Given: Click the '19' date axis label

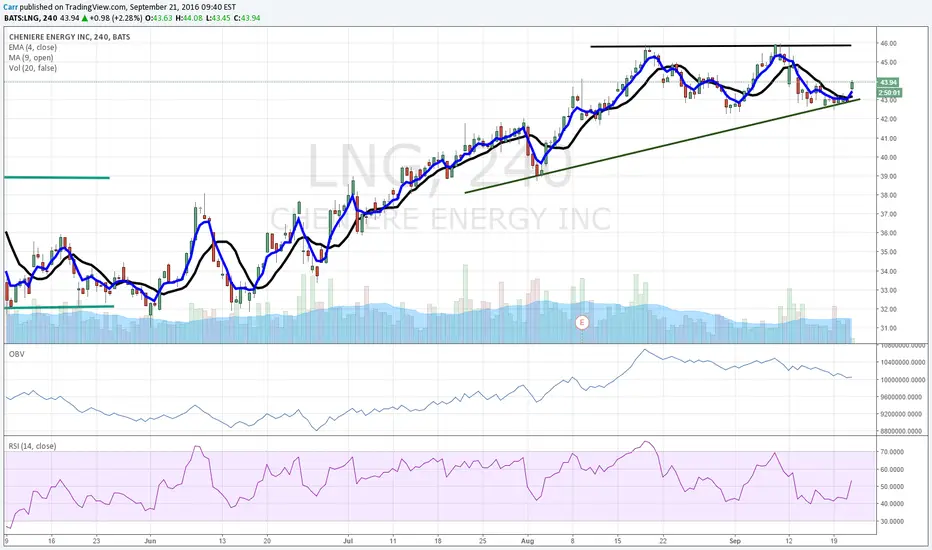Looking at the screenshot, I should click(x=834, y=541).
